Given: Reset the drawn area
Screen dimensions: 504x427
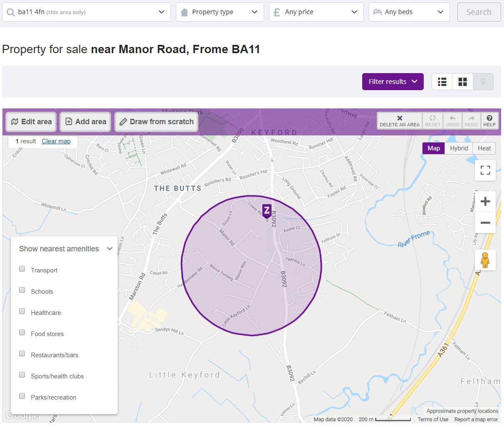Looking at the screenshot, I should point(432,121).
